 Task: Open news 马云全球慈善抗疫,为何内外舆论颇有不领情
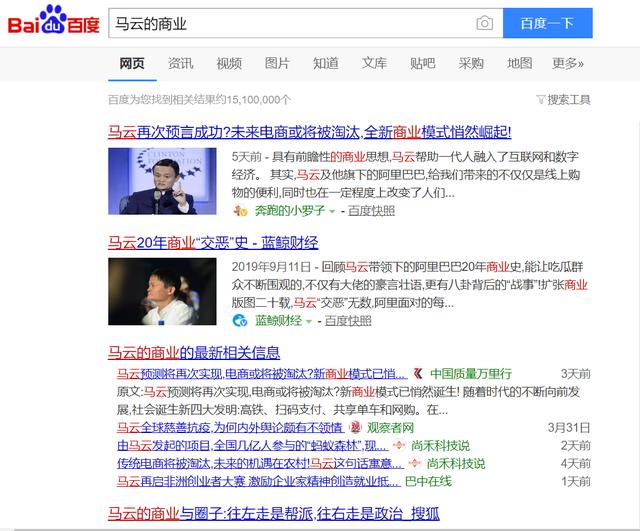coord(230,428)
